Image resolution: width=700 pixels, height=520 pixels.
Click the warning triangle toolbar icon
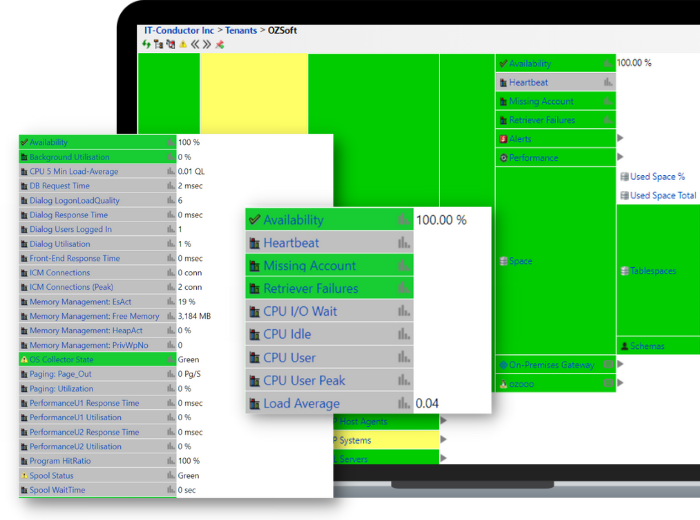183,44
